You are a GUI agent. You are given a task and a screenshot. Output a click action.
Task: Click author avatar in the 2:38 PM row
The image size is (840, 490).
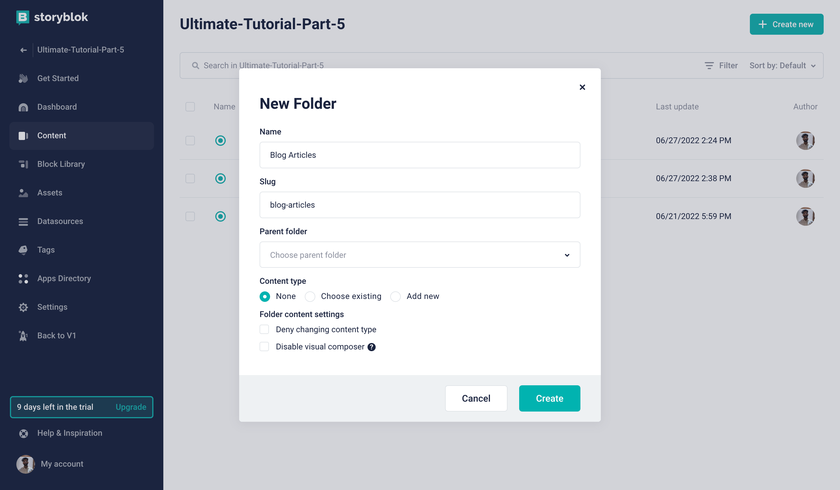[x=805, y=178]
